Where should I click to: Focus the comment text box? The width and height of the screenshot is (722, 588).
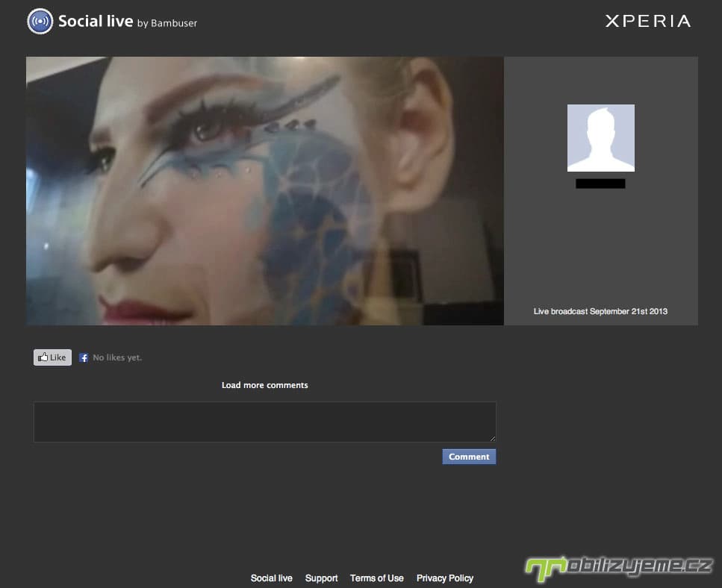point(265,422)
